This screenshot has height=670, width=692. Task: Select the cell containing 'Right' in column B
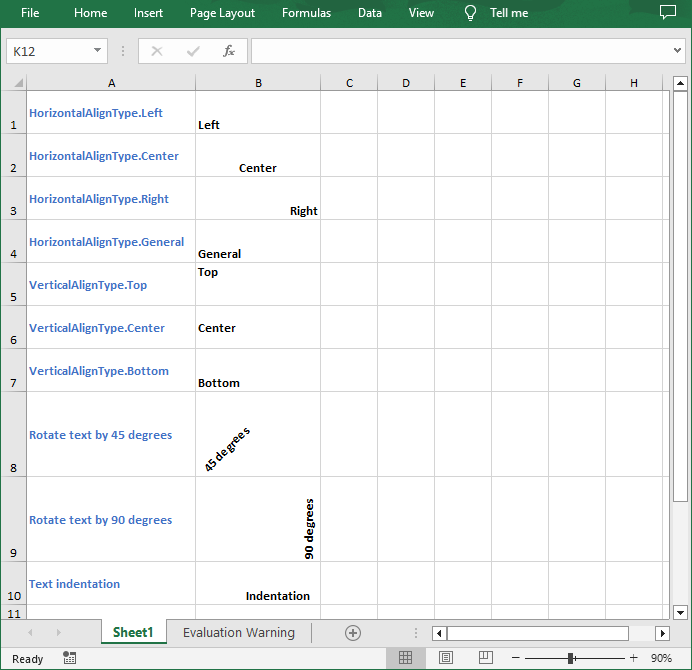258,198
